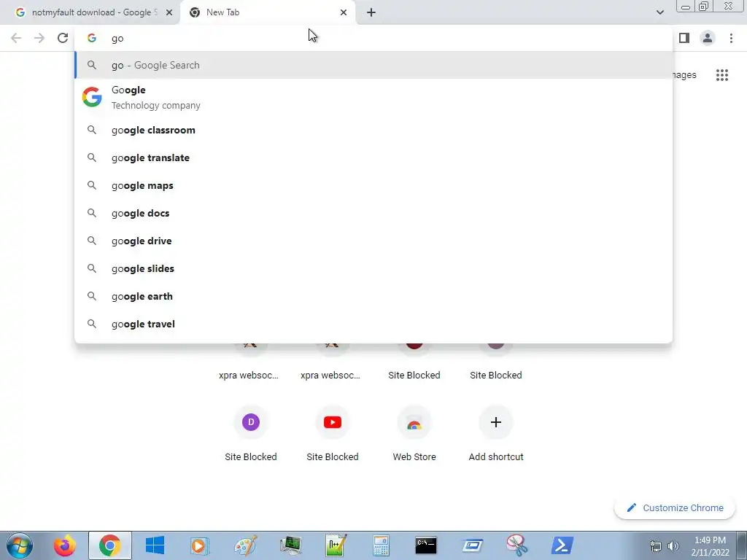
Task: Open the Google apps grid icon
Action: [x=722, y=75]
